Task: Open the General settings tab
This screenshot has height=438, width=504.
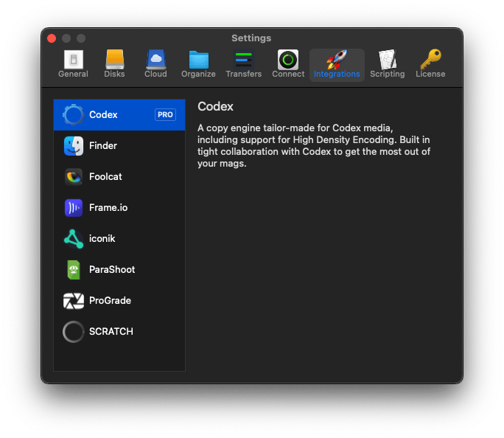Action: [x=73, y=64]
